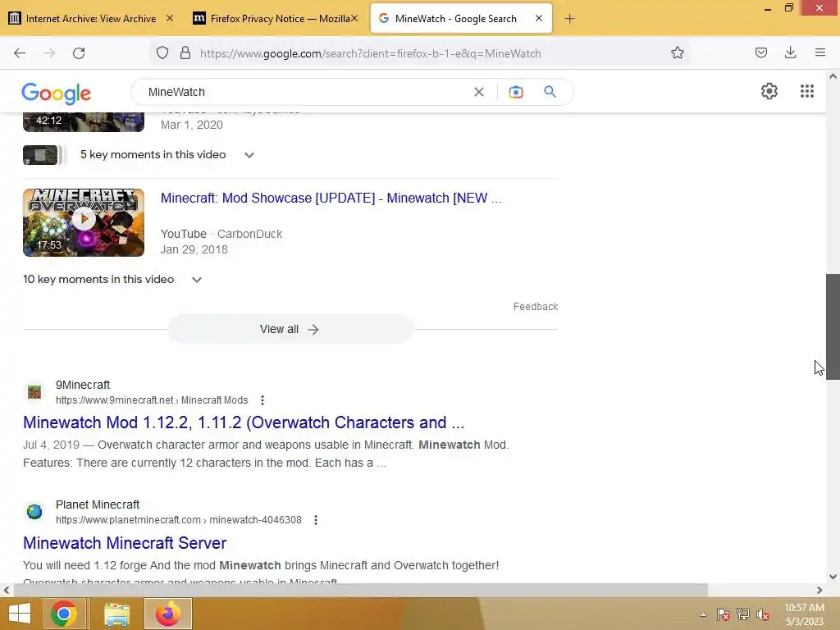This screenshot has width=840, height=630.
Task: Click the scroll-up arrow of vertical scrollbar
Action: (833, 76)
